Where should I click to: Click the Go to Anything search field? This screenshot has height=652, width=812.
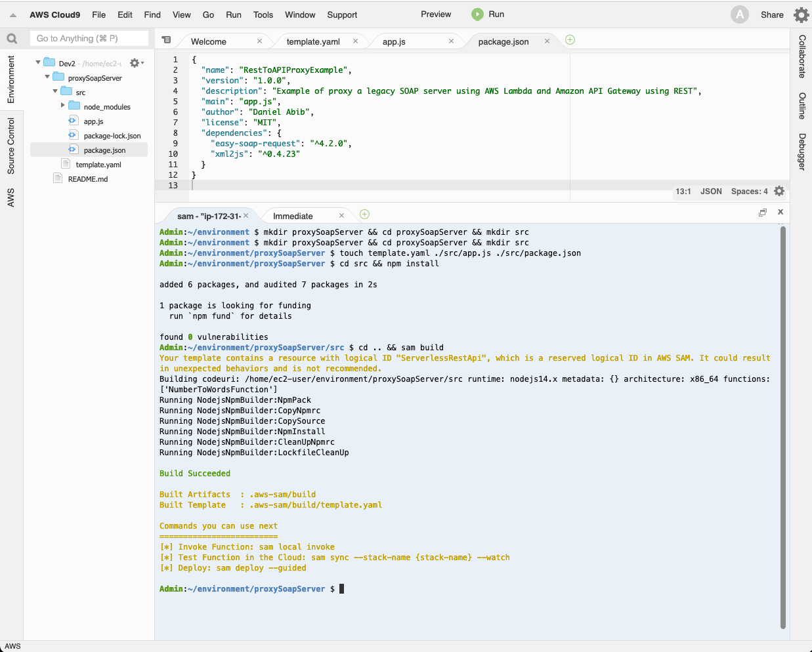click(x=89, y=39)
